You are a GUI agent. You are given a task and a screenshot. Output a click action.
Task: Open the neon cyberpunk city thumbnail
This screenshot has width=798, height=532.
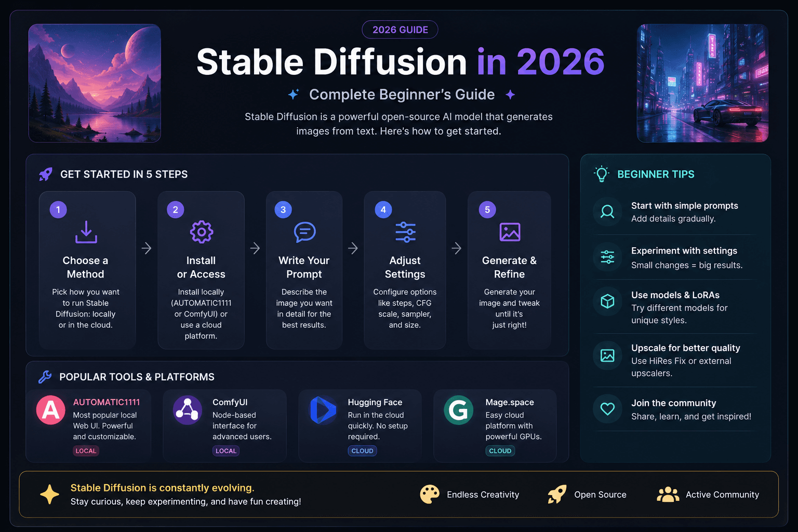(x=703, y=83)
